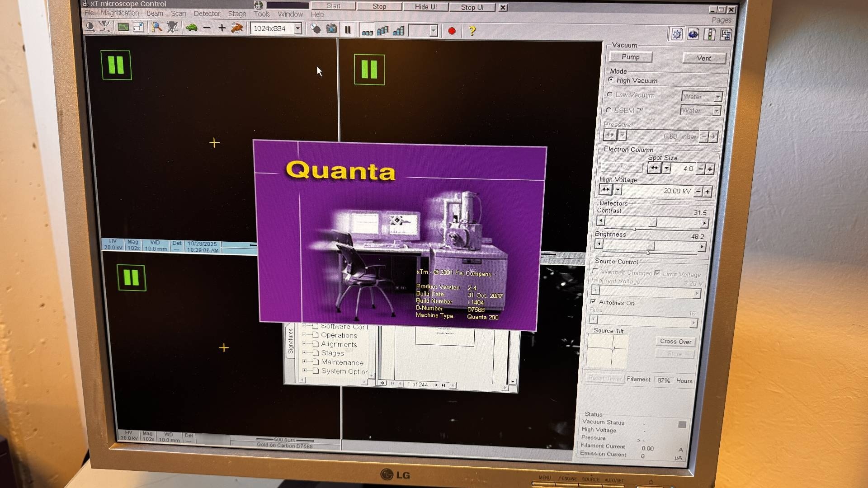Click the green pause icon in top-left quad
Image resolution: width=868 pixels, height=488 pixels.
[x=116, y=65]
